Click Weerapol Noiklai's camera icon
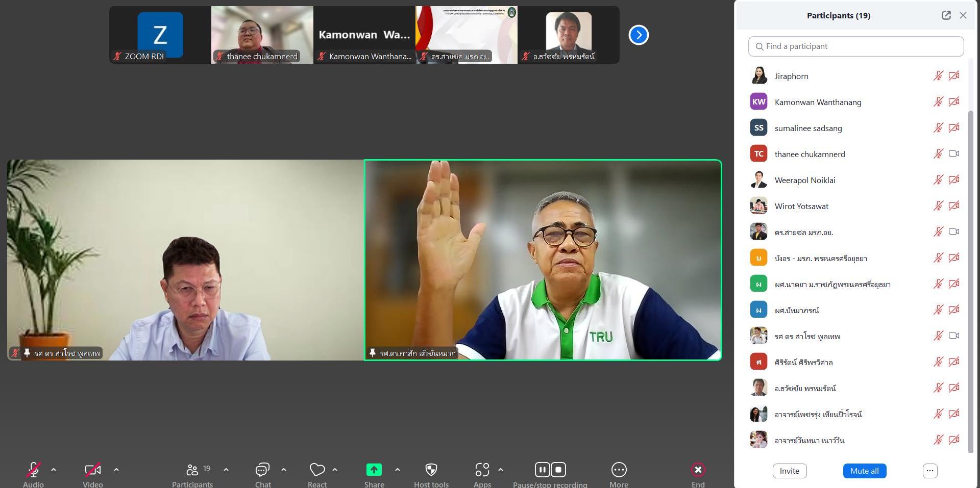The image size is (980, 488). [x=954, y=180]
